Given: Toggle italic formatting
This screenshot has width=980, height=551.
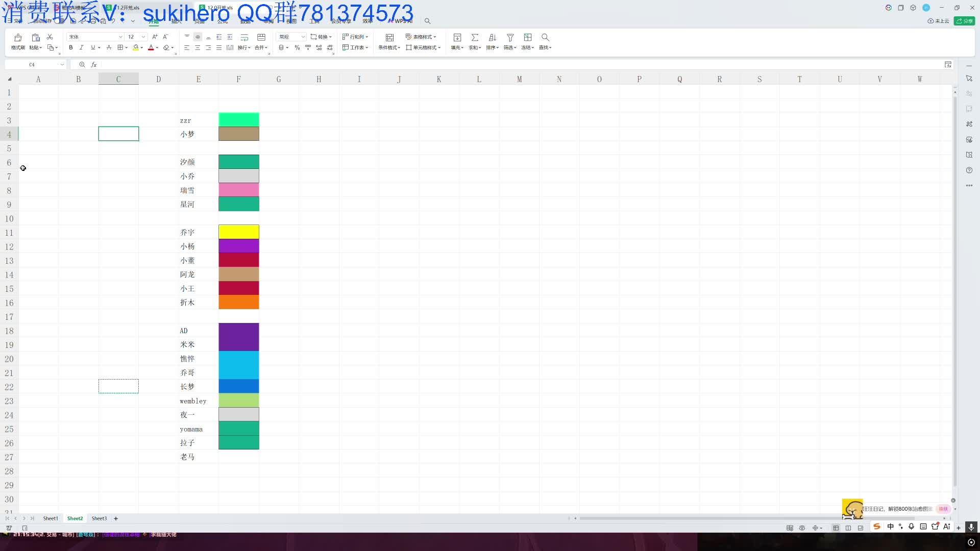Looking at the screenshot, I should tap(81, 47).
